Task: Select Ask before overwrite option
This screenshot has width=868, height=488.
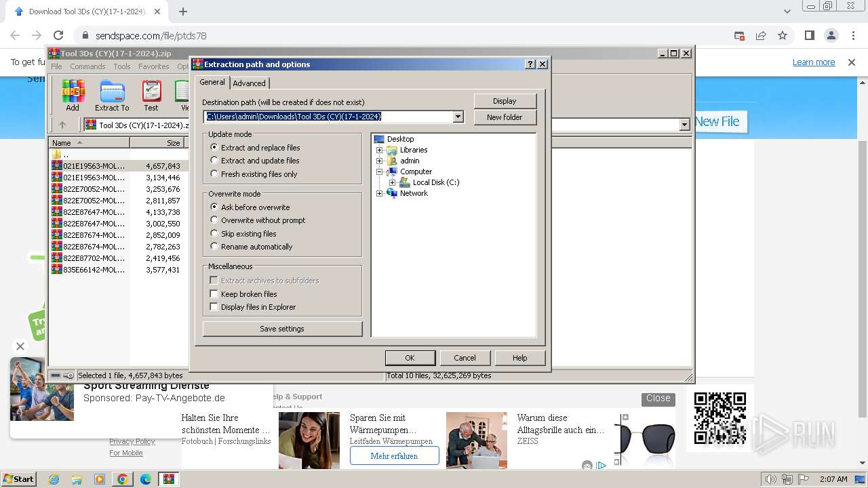Action: [x=250, y=207]
